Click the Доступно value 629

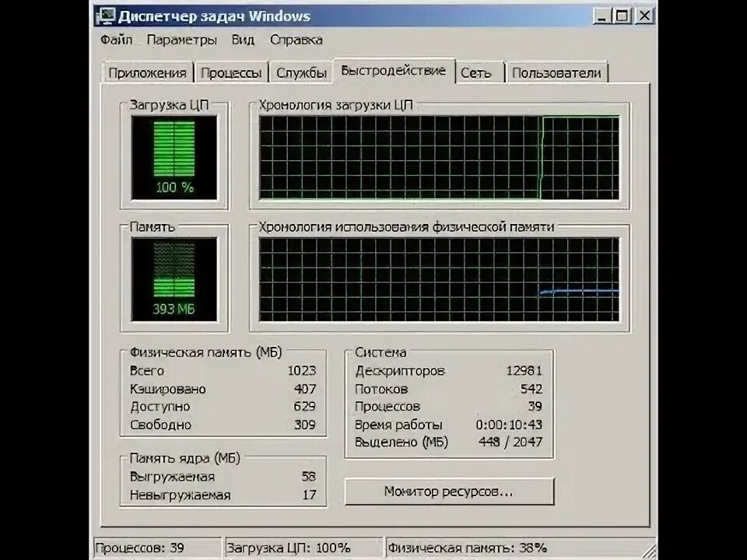click(305, 406)
